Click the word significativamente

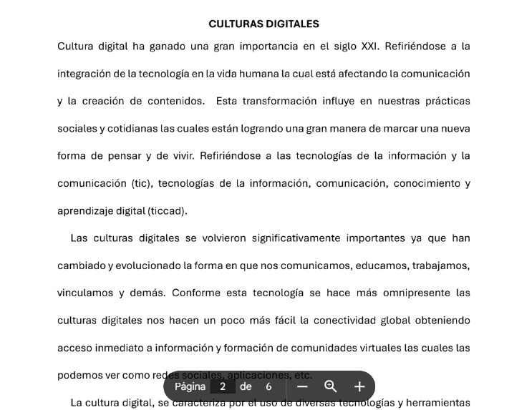point(296,238)
